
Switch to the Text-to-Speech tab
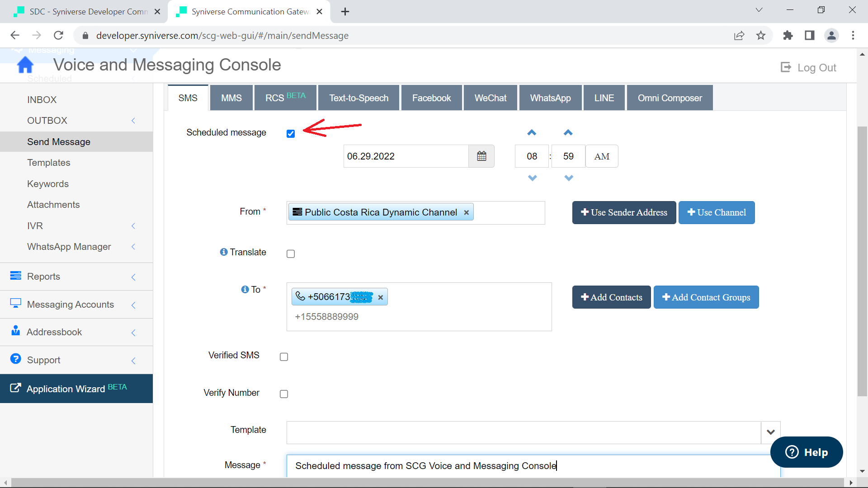(x=359, y=98)
